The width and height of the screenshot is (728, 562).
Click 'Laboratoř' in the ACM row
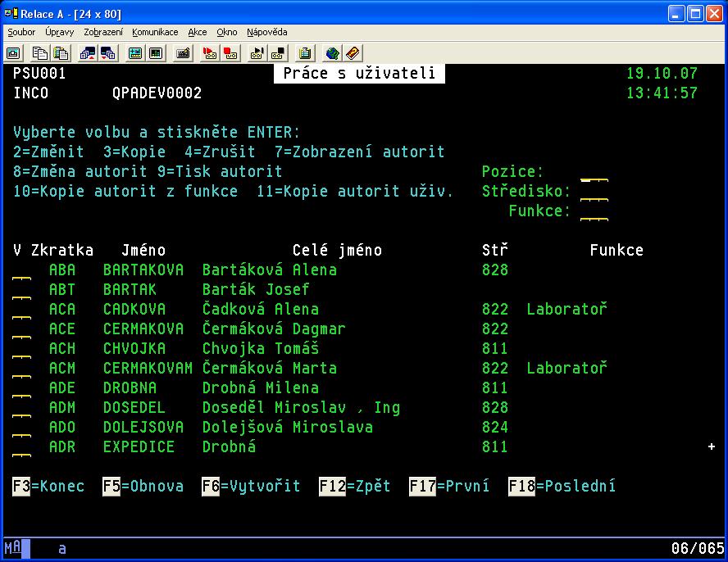tap(566, 368)
